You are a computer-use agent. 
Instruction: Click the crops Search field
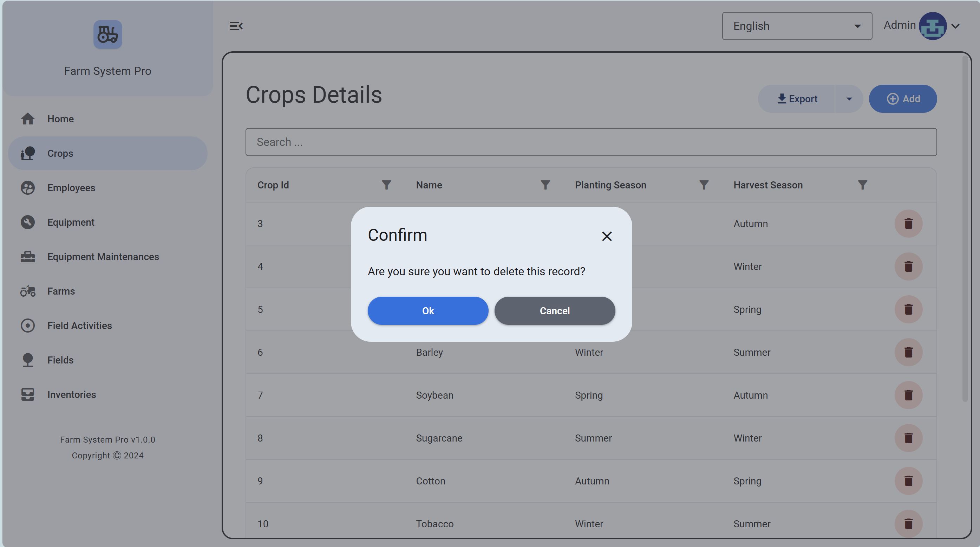pyautogui.click(x=591, y=142)
